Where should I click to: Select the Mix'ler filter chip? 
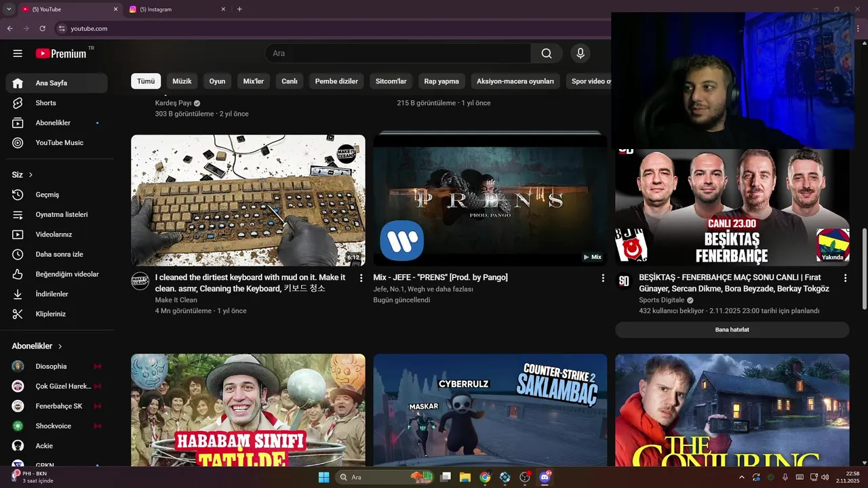254,81
